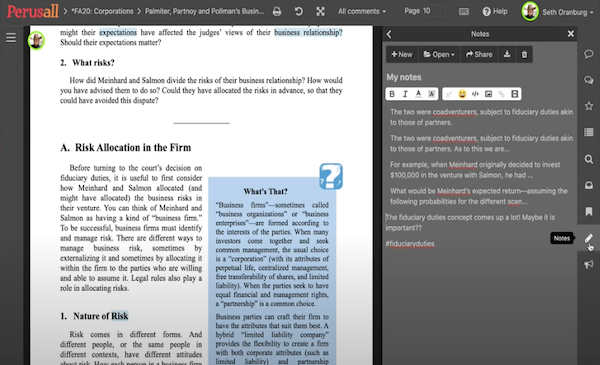The width and height of the screenshot is (600, 365).
Task: Download the notes
Action: [x=507, y=54]
